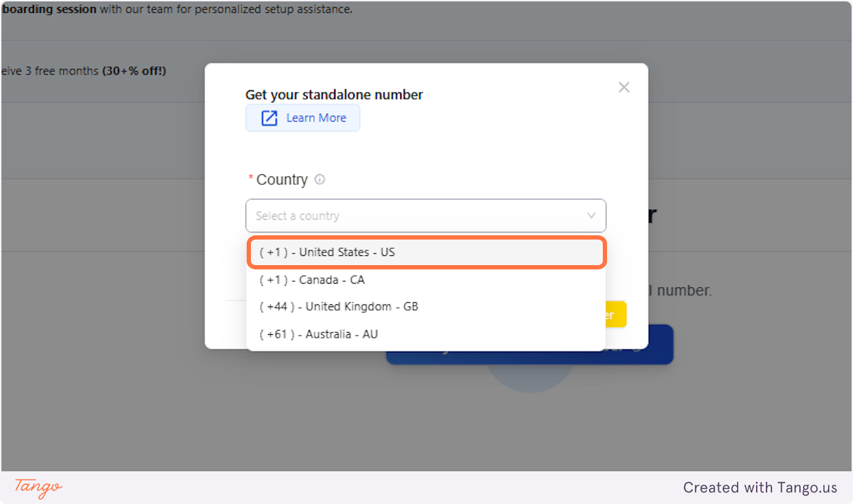The width and height of the screenshot is (853, 504).
Task: Click the X to close the dialog
Action: click(x=623, y=87)
